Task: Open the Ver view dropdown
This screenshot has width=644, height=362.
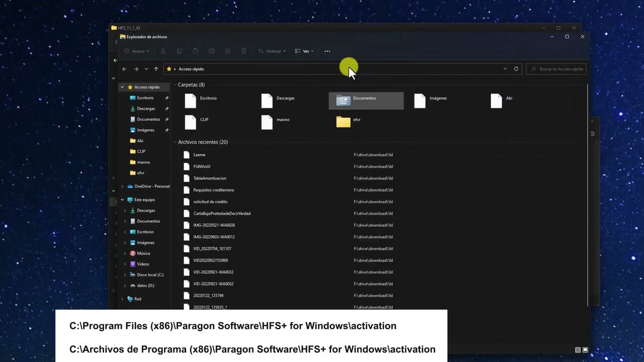Action: (x=304, y=51)
